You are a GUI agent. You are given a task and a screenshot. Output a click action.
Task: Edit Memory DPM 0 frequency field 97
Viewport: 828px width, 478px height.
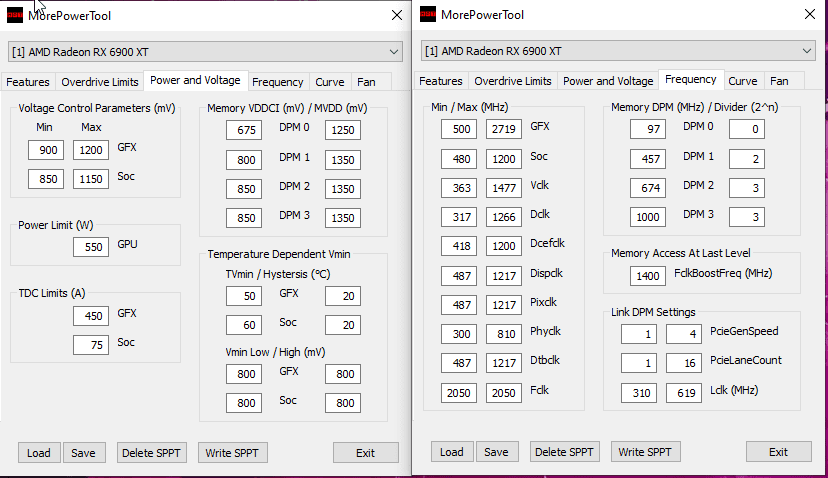[x=647, y=129]
